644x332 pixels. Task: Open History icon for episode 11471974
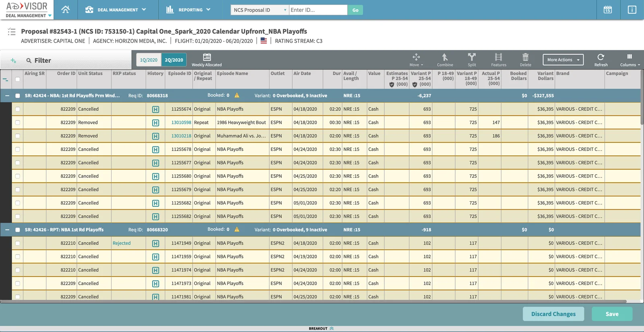(155, 270)
